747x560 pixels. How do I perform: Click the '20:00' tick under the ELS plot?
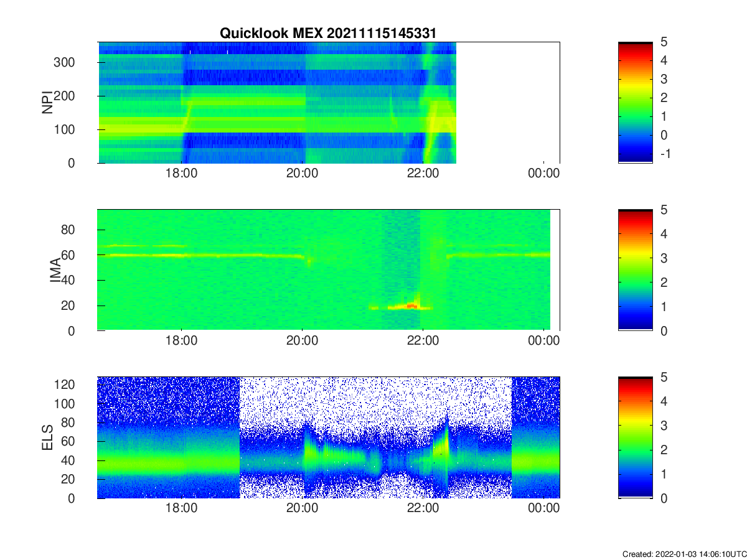(x=302, y=508)
